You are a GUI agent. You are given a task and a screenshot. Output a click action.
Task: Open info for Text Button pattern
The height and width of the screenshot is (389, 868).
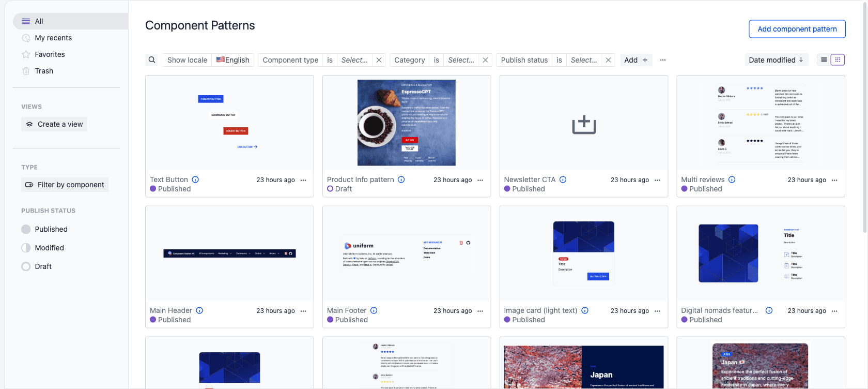coord(195,179)
